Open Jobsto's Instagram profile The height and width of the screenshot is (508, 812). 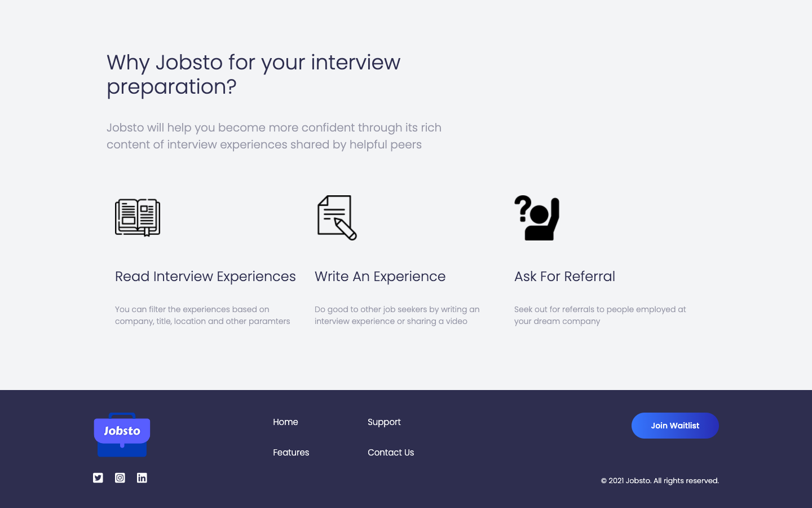click(120, 478)
